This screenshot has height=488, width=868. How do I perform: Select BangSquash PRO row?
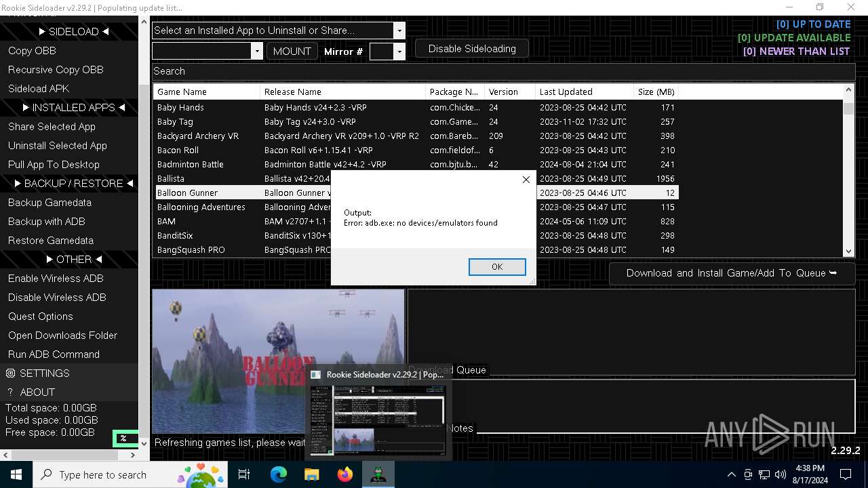pos(416,249)
